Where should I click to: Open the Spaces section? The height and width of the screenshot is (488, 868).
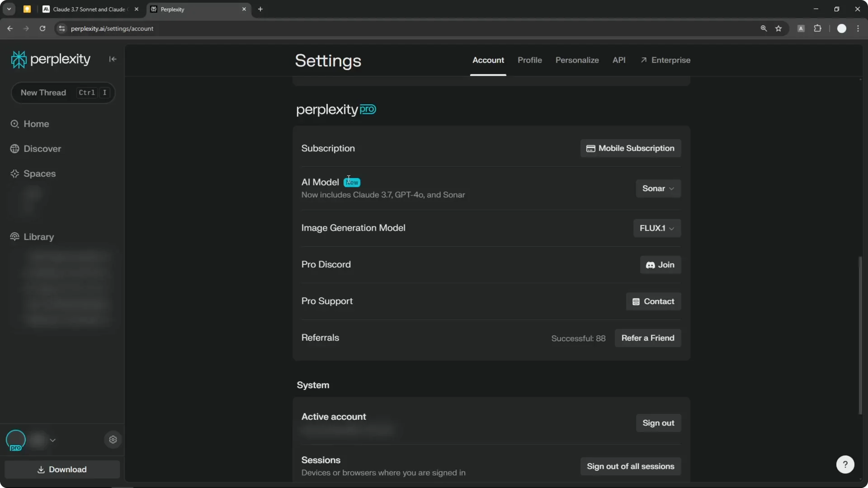(x=40, y=174)
